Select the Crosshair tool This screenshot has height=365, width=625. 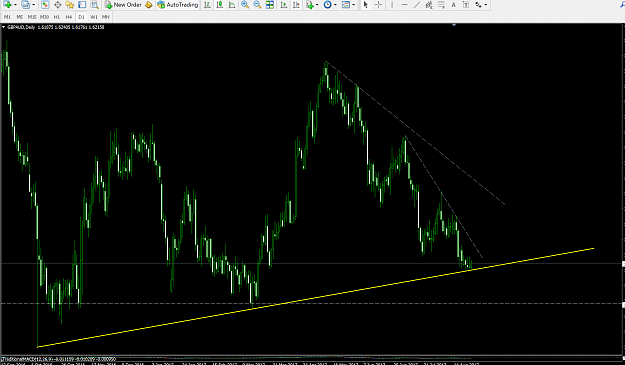pos(378,4)
